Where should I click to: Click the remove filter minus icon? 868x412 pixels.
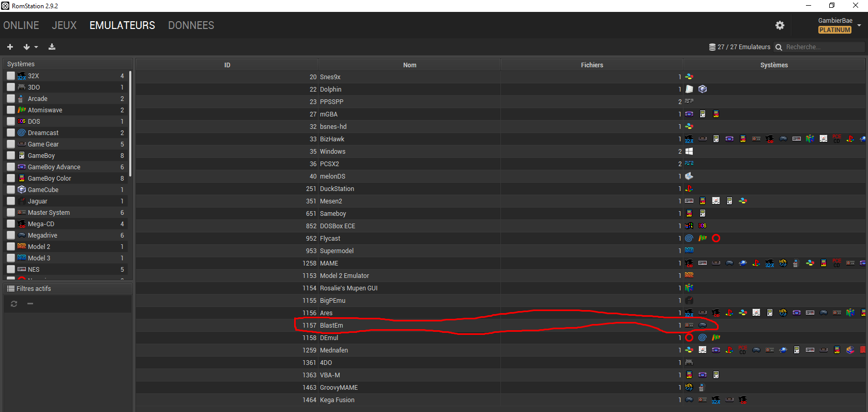[30, 304]
